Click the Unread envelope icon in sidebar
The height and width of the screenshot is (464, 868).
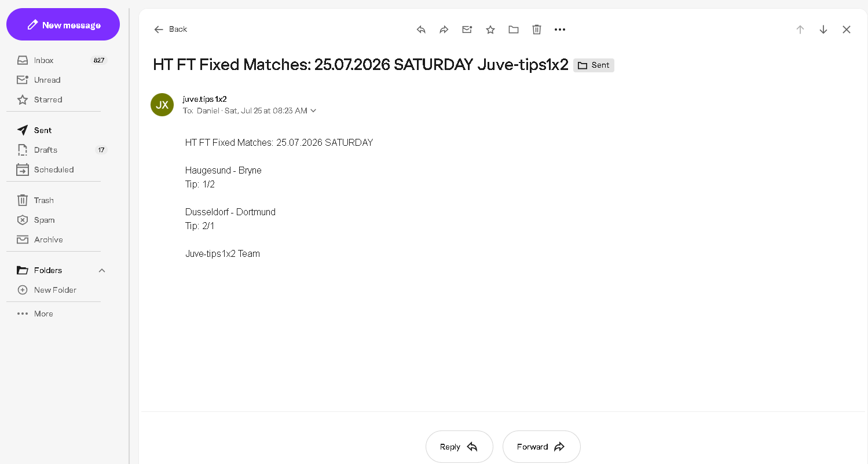pos(23,80)
